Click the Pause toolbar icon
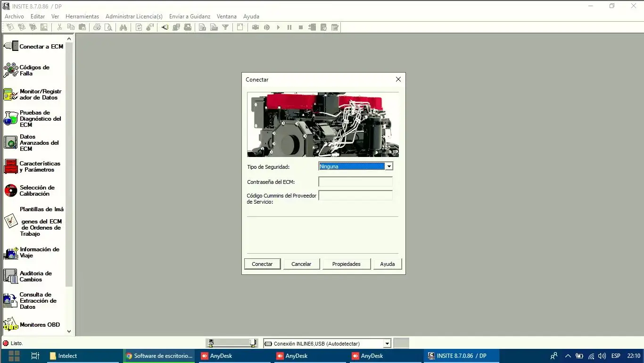 289,27
